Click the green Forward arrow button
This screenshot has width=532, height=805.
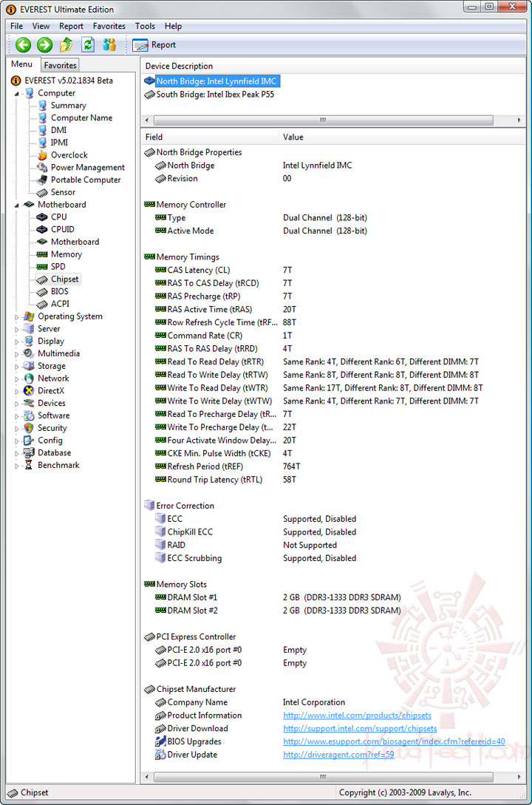coord(45,45)
